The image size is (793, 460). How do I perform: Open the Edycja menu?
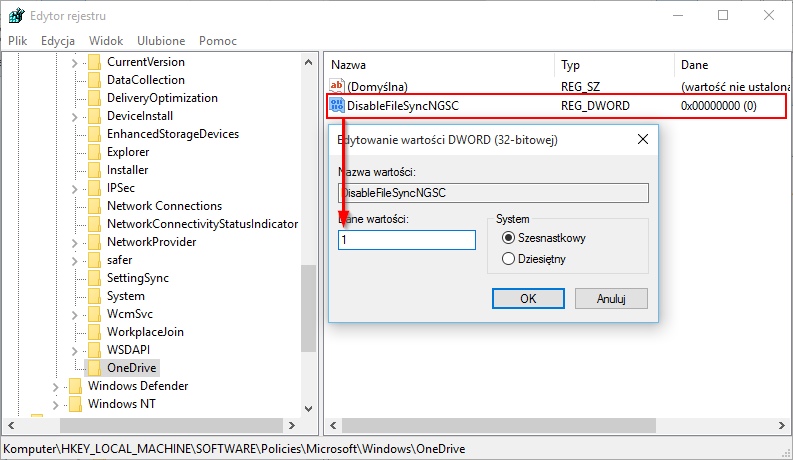point(58,40)
